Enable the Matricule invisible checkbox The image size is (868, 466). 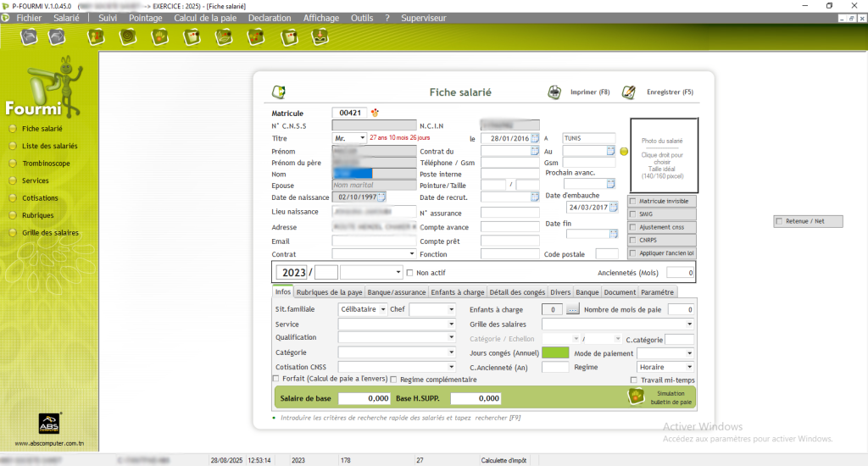coord(632,202)
